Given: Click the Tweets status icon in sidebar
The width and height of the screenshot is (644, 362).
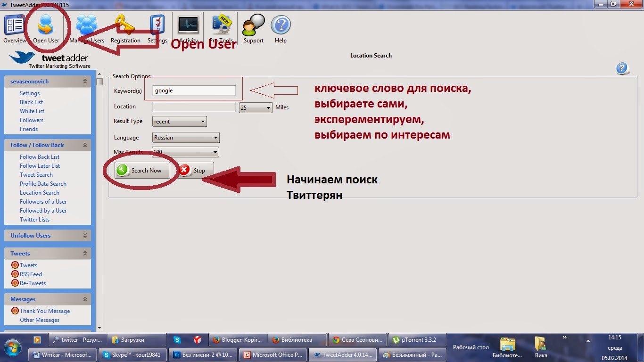Looking at the screenshot, I should point(15,265).
